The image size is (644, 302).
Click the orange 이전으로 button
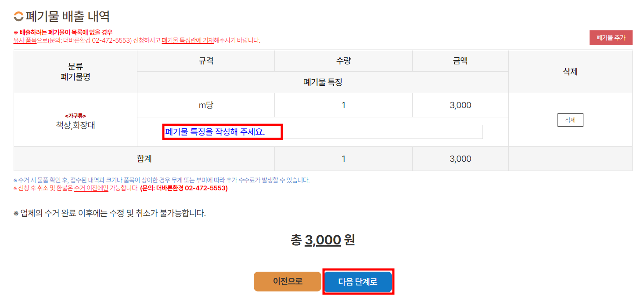(x=287, y=281)
